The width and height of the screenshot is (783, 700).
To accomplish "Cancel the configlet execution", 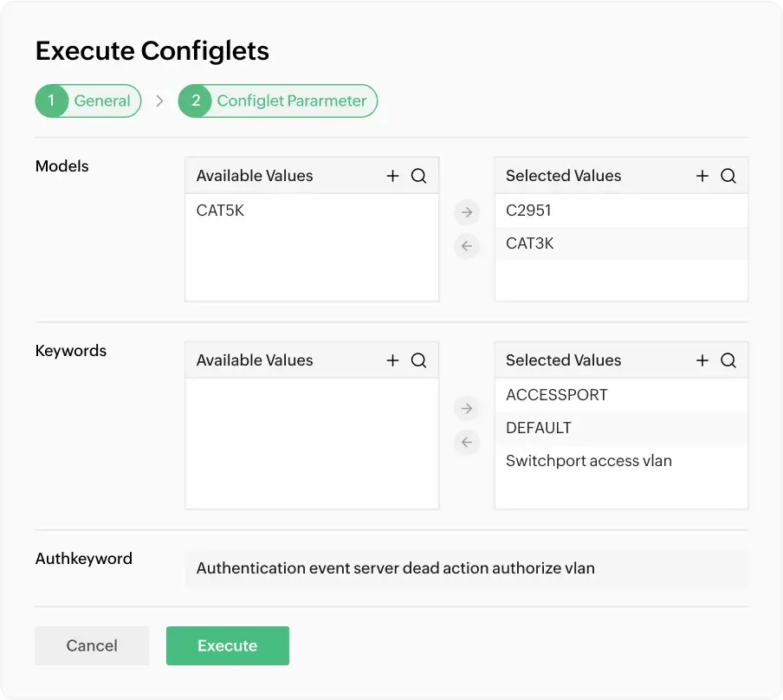I will (x=92, y=645).
